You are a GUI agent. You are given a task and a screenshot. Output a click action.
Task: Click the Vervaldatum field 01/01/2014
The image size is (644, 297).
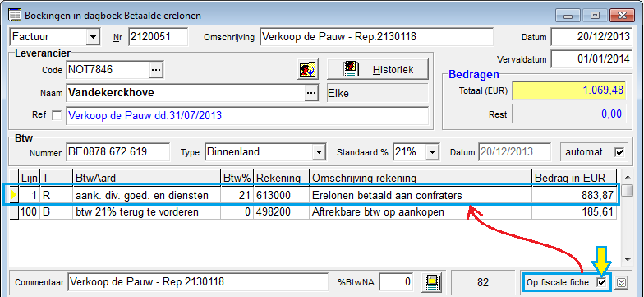(x=591, y=58)
